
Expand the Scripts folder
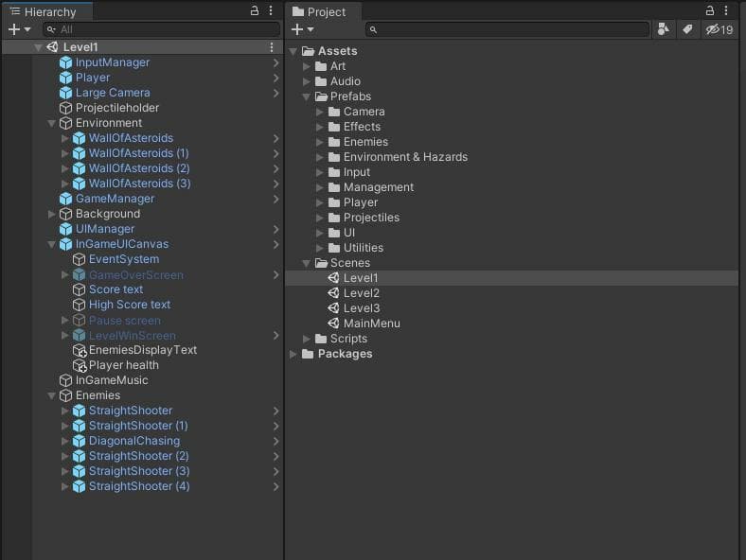(x=307, y=339)
